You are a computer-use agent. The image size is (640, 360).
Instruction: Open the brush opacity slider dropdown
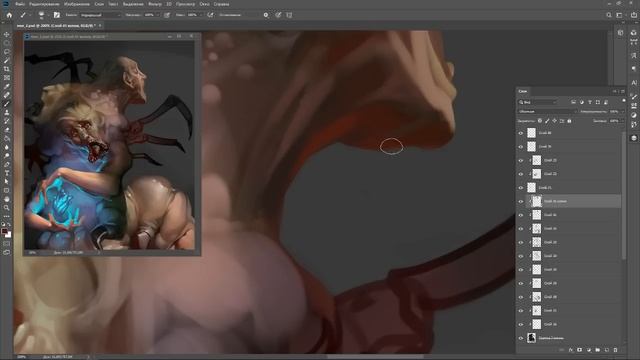158,15
